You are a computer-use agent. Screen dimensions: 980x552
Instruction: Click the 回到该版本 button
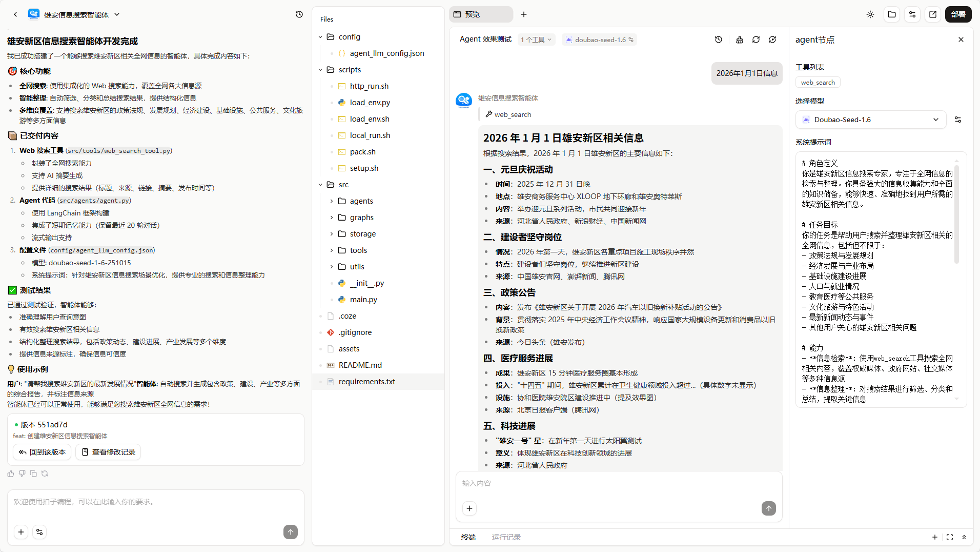[x=43, y=452]
